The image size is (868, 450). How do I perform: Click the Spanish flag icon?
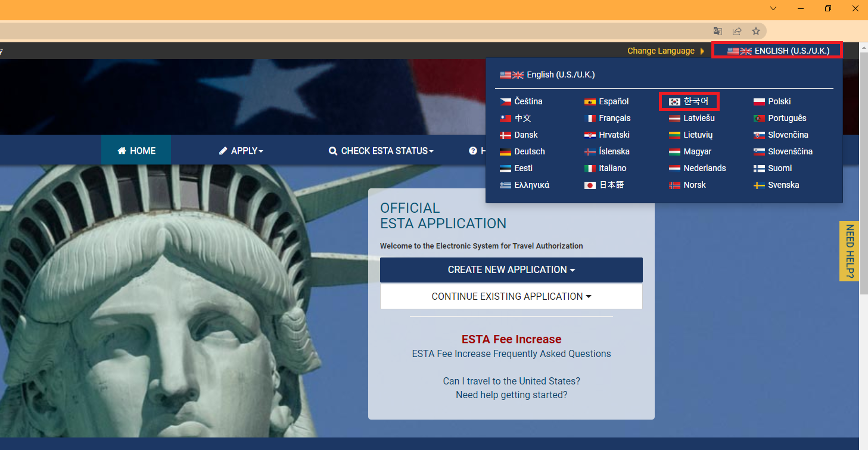pyautogui.click(x=590, y=101)
